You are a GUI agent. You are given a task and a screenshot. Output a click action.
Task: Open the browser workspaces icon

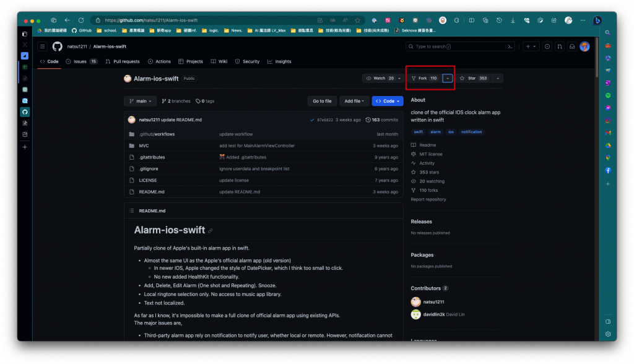pos(53,20)
